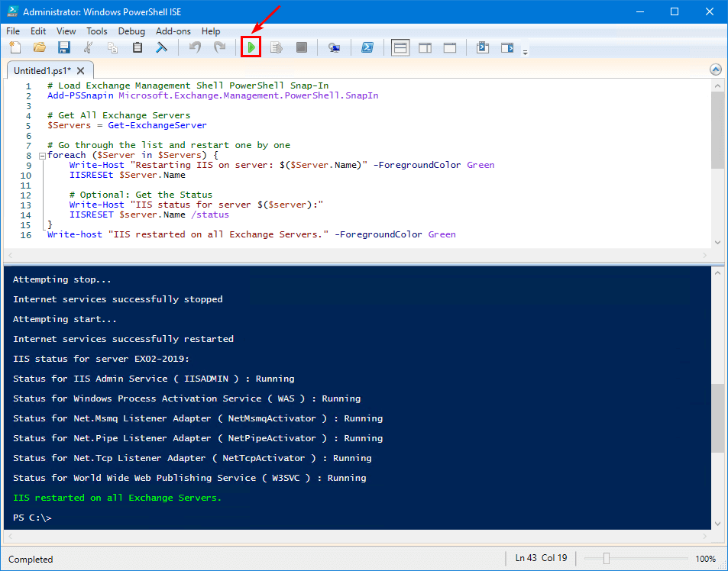Click Get-ExchangeServer on line 5

click(157, 125)
